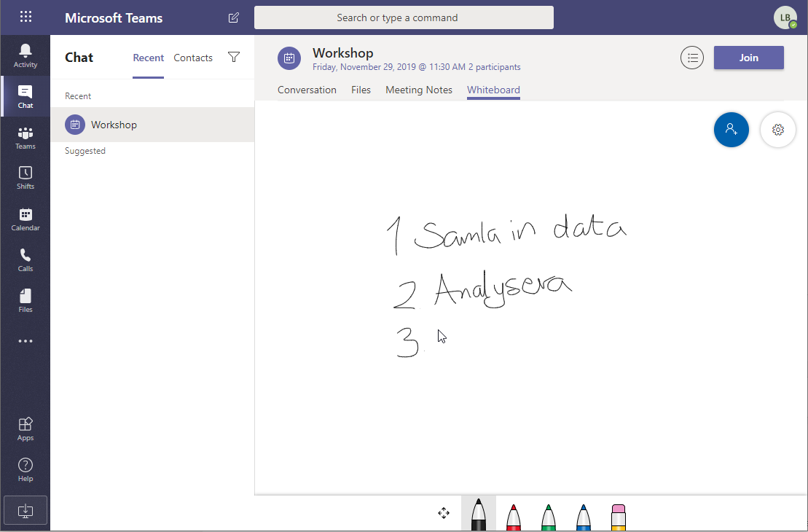808x532 pixels.
Task: Expand more apps ellipsis in sidebar
Action: tap(26, 341)
